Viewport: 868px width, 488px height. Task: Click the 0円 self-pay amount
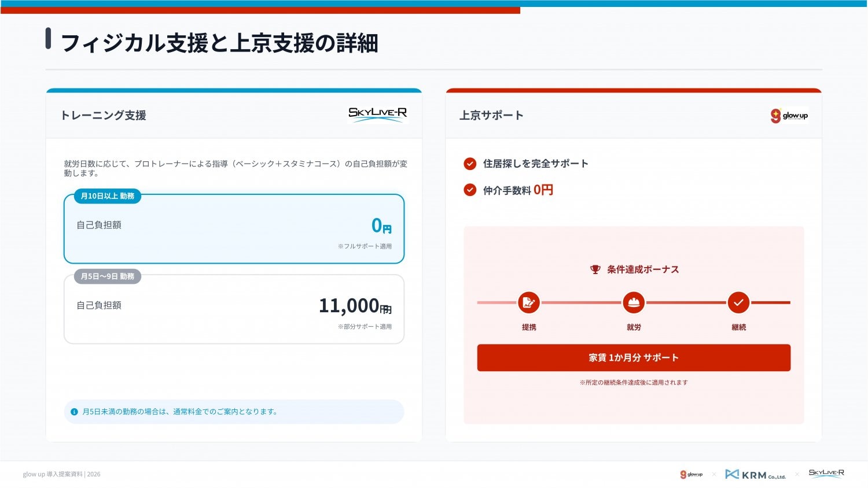tap(381, 225)
